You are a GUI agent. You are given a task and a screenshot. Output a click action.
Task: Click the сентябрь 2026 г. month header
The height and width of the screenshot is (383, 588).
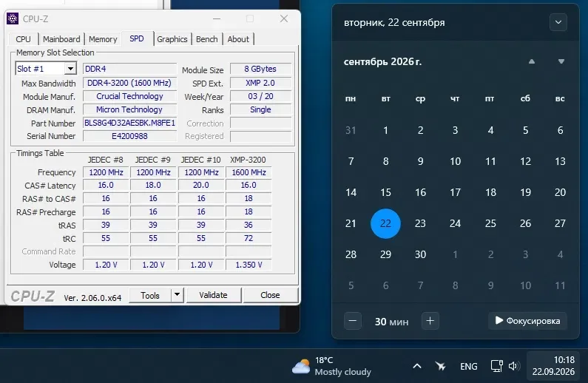click(382, 61)
